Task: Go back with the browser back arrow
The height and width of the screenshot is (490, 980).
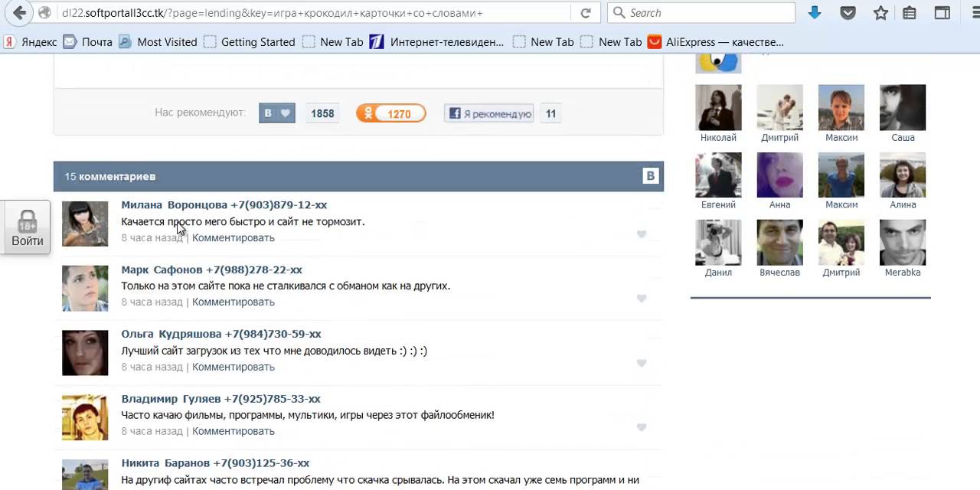Action: pos(20,13)
